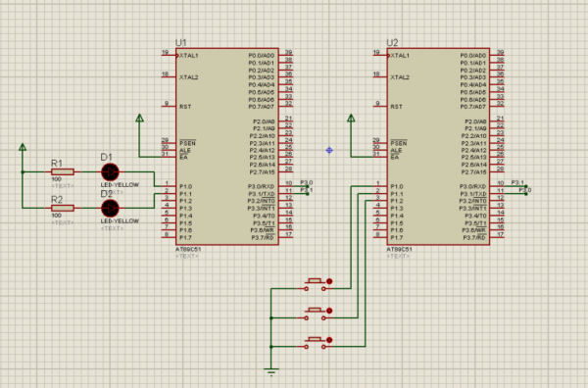Select resistor R2 component

(x=63, y=208)
